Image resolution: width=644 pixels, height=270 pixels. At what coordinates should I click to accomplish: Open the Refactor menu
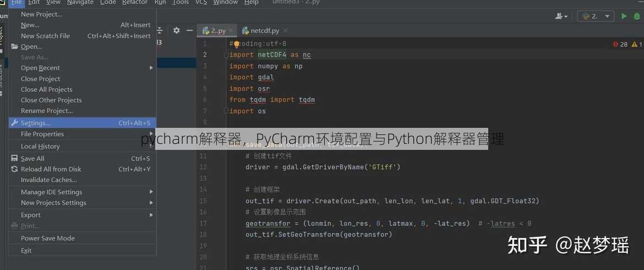(135, 2)
